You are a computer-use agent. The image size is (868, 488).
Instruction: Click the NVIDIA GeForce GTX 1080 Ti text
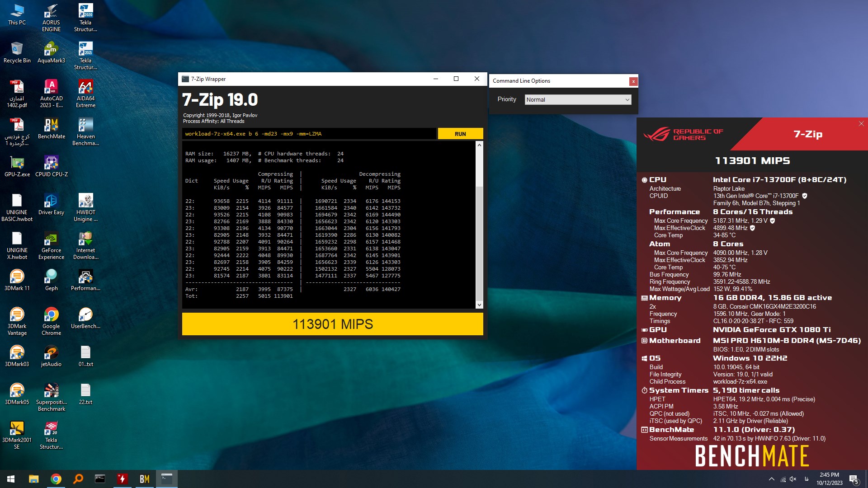(772, 329)
